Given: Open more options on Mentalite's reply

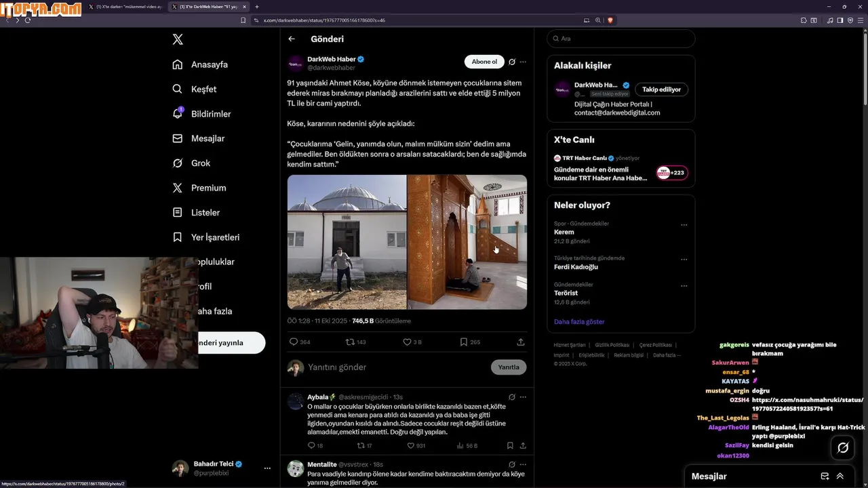Looking at the screenshot, I should click(523, 464).
